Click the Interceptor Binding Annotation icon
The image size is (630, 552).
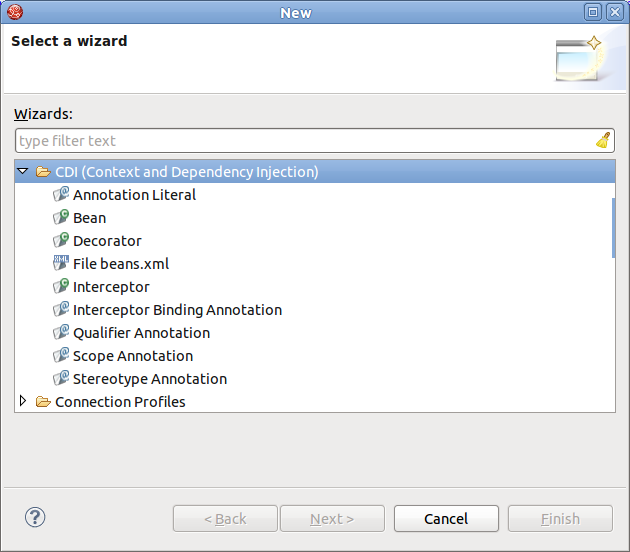(61, 310)
